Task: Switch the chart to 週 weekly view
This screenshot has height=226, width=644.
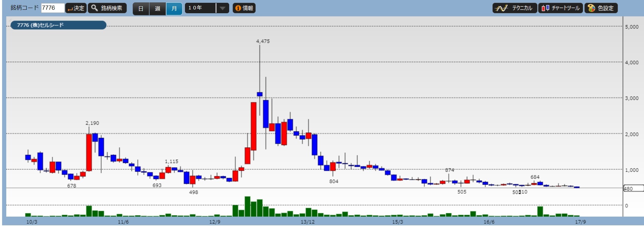Action: [x=157, y=8]
